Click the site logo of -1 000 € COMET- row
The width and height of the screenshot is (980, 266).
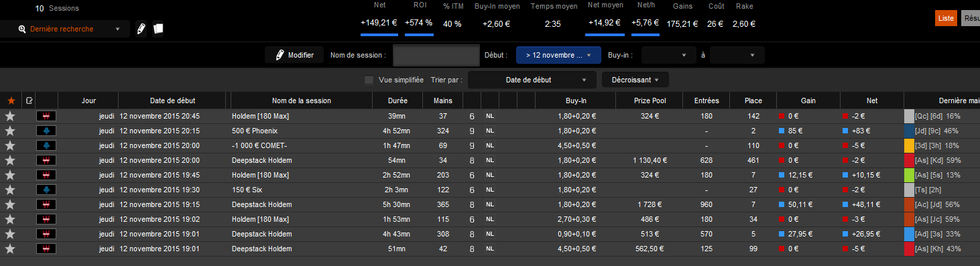point(47,145)
